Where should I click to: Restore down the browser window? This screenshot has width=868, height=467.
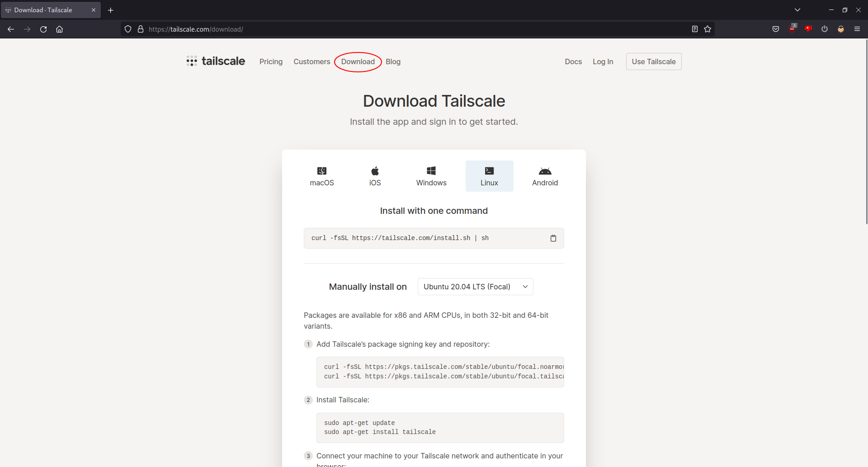coord(844,10)
